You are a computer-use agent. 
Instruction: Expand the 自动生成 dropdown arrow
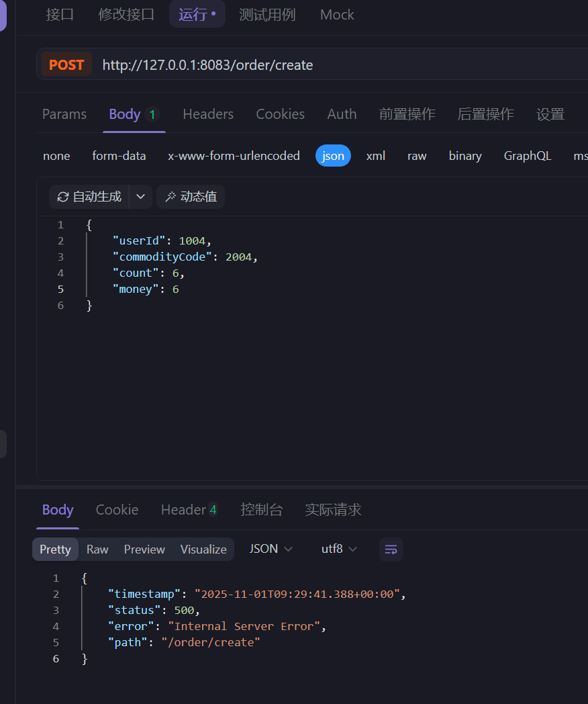140,197
